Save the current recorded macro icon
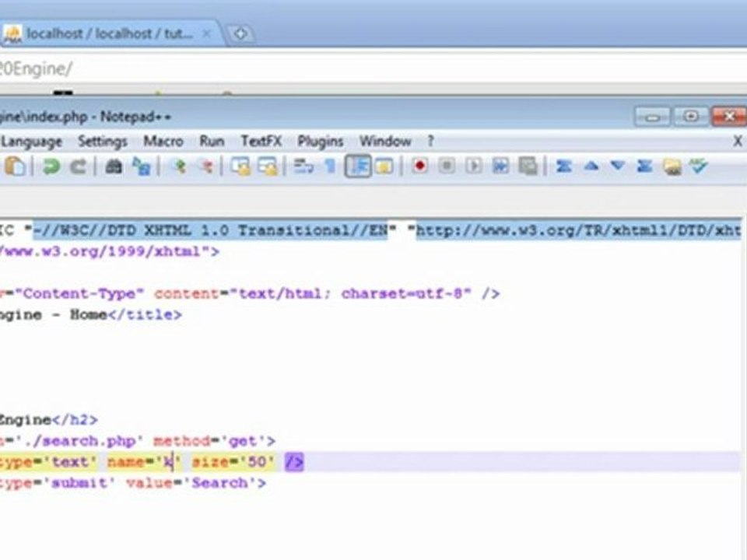The width and height of the screenshot is (747, 560). 528,166
